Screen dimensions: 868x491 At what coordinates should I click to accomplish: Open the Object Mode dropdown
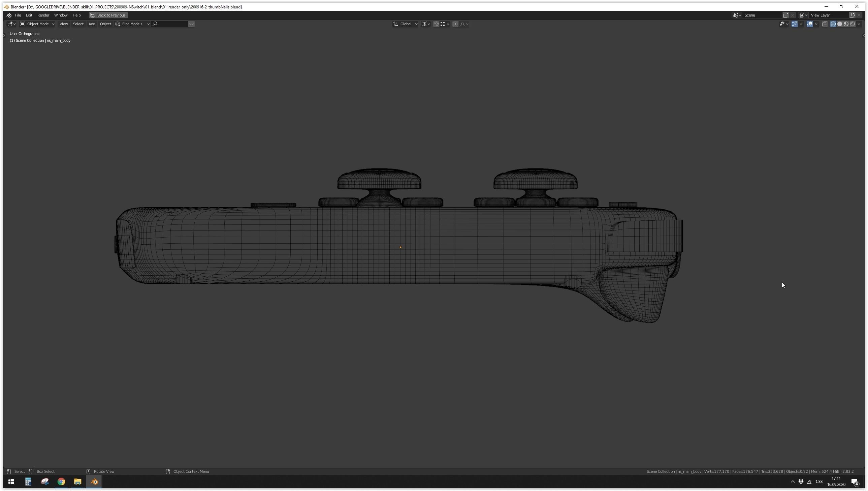click(x=37, y=24)
